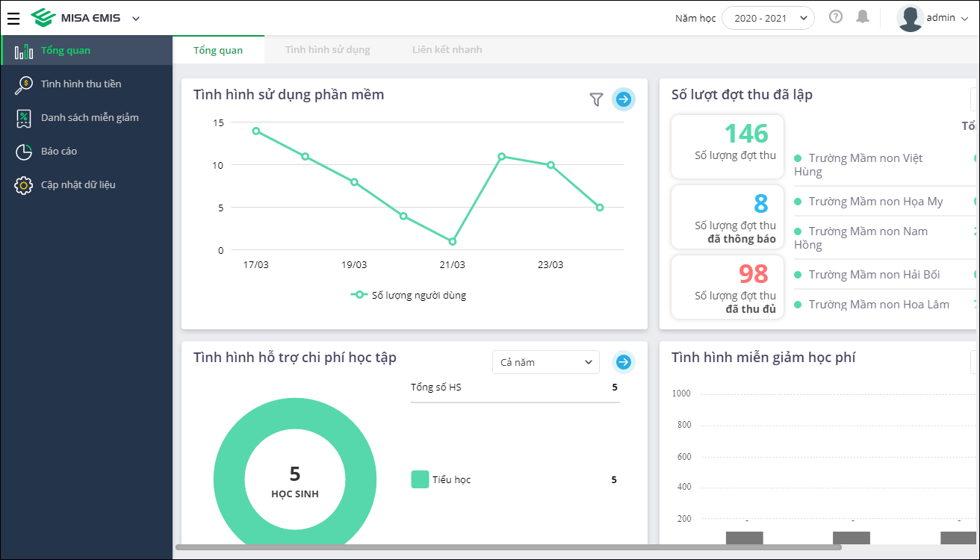Switch to the Liên kết nhanh tab

447,50
